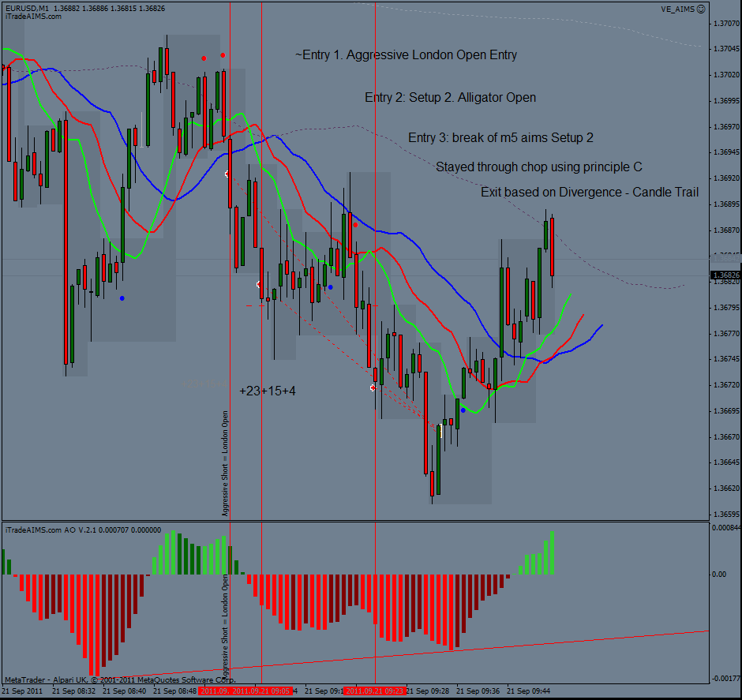Click the 0.00 zero level on the AO scale
The image size is (742, 700).
click(x=719, y=575)
